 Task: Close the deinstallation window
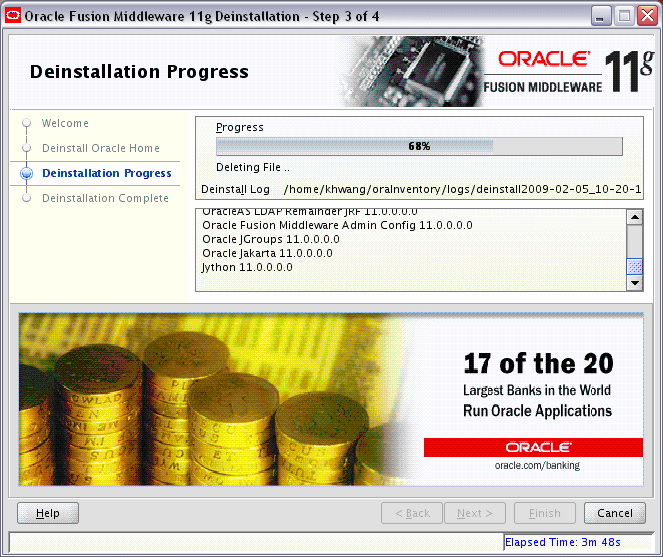tap(648, 16)
